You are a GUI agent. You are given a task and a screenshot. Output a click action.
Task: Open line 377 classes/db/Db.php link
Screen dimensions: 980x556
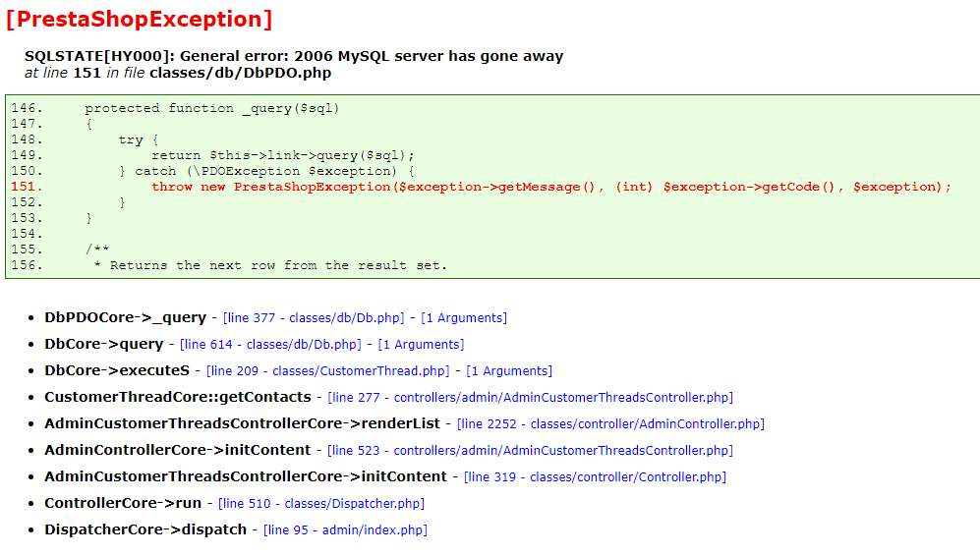click(x=314, y=318)
